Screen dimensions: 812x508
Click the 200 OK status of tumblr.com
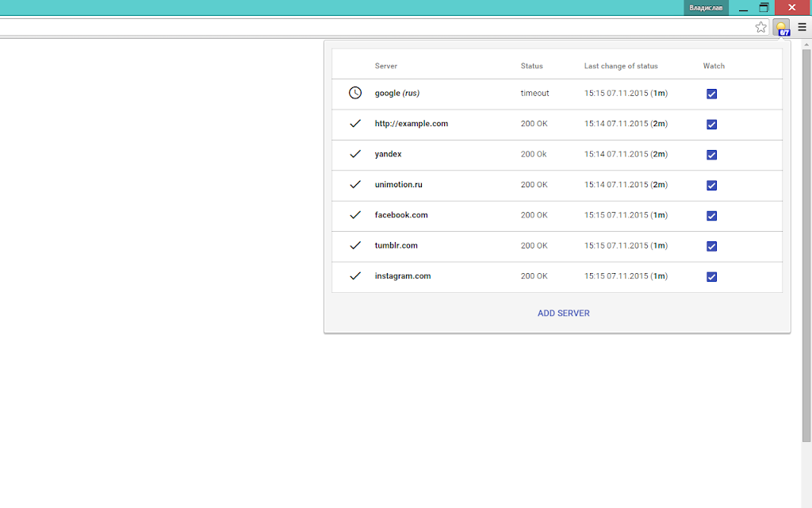(534, 246)
